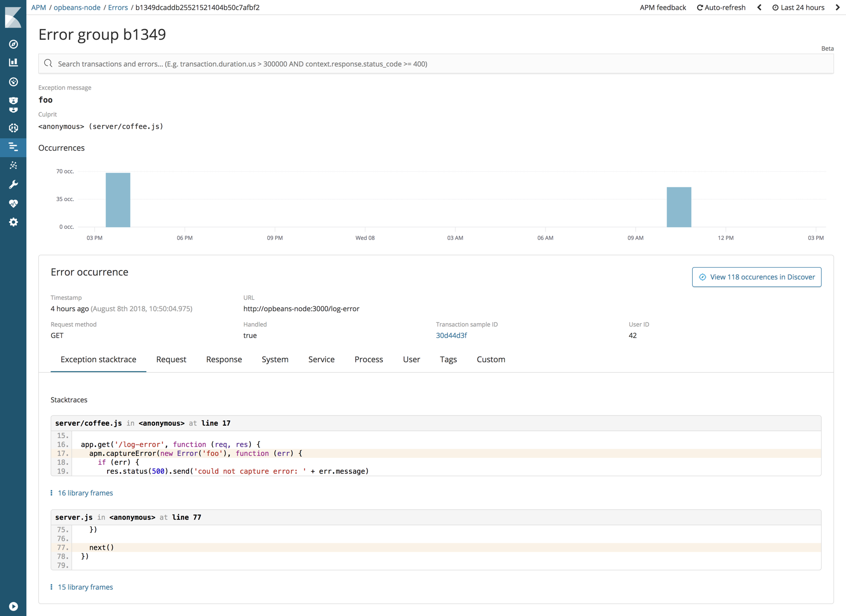Click the URL http://opbeans-node:3000/log-error
Image resolution: width=846 pixels, height=616 pixels.
tap(301, 309)
